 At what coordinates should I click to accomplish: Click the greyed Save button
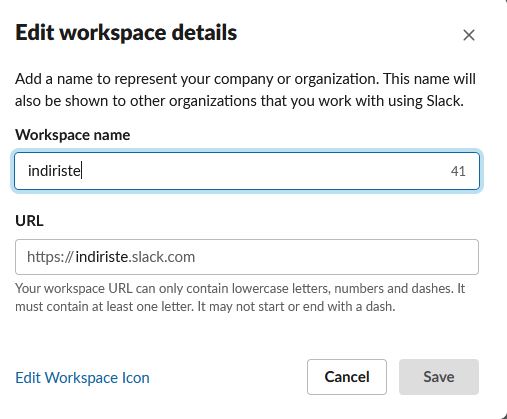pos(439,377)
